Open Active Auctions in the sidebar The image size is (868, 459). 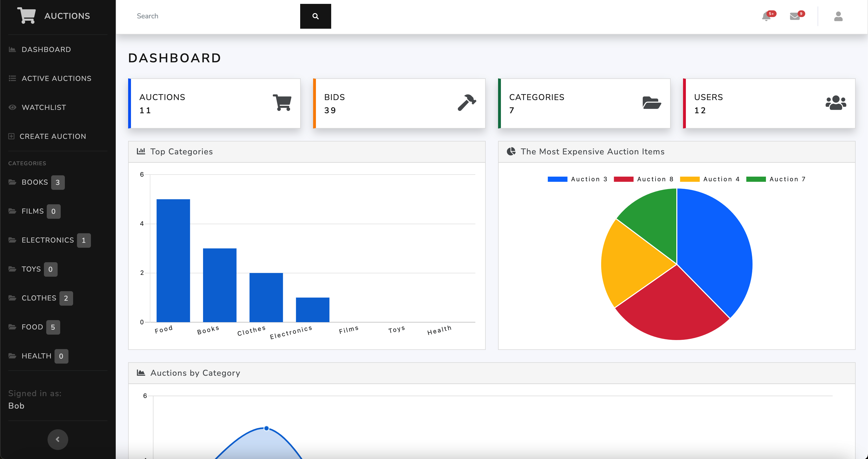(50, 79)
